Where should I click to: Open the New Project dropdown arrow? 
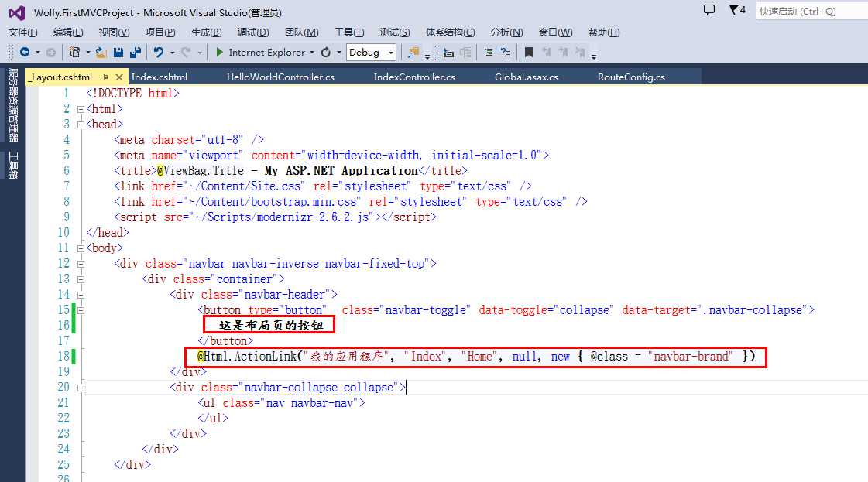click(88, 53)
